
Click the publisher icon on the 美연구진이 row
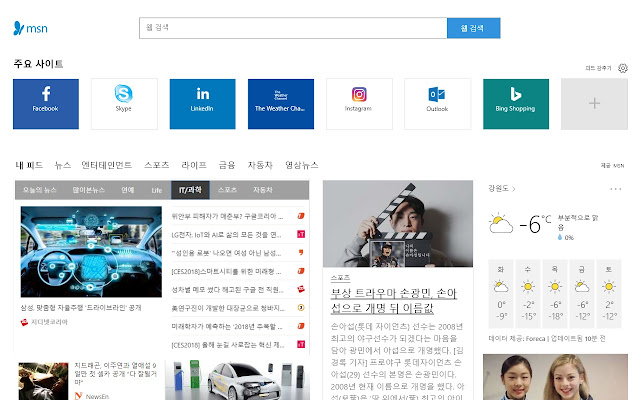pyautogui.click(x=301, y=307)
